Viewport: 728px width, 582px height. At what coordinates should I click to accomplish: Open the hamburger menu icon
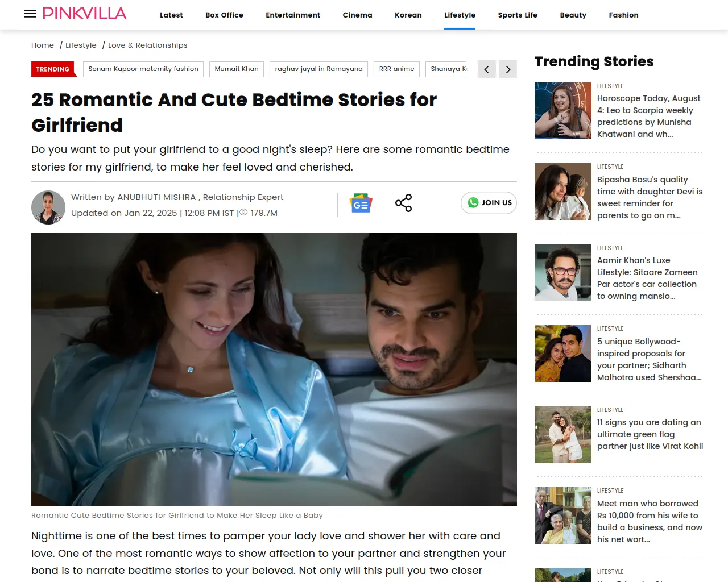pos(30,14)
